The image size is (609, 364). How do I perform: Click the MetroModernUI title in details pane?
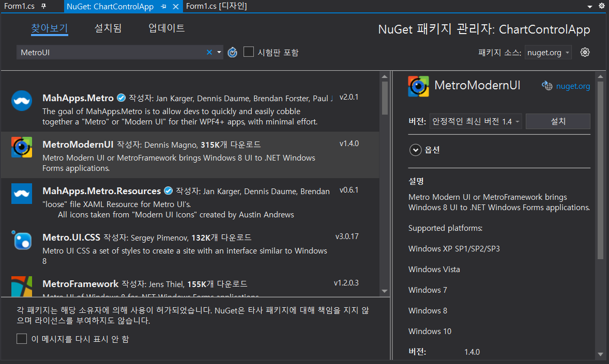pyautogui.click(x=477, y=85)
